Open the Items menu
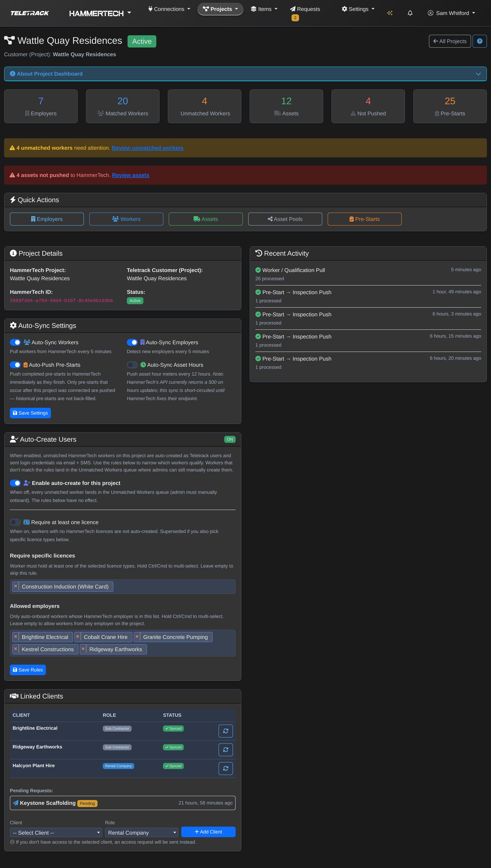This screenshot has width=491, height=868. [264, 9]
